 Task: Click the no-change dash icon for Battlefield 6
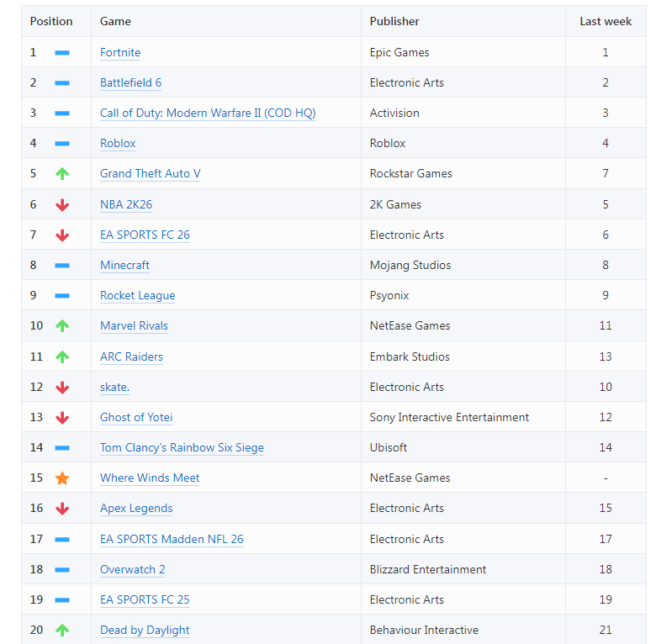(x=62, y=82)
